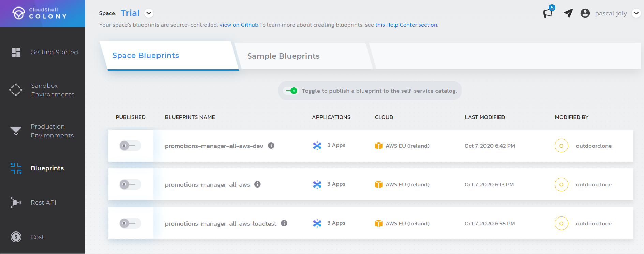This screenshot has height=254, width=644.
Task: Open Rest API page
Action: pos(43,203)
